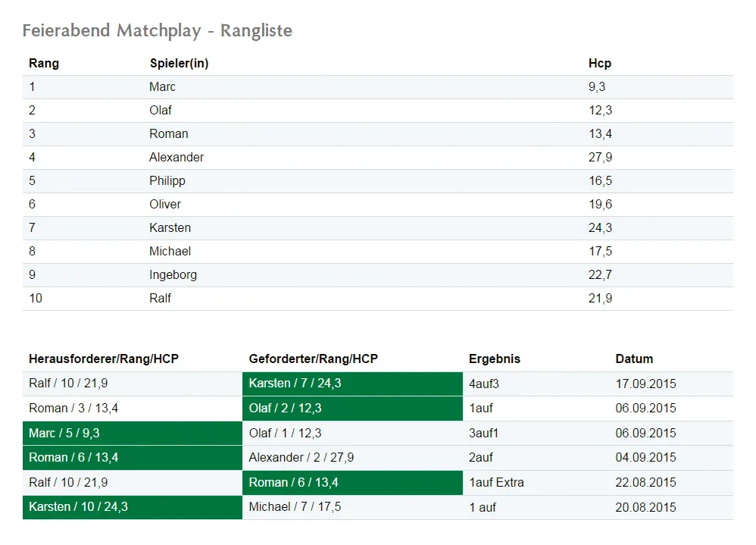
Task: Select Ralf at rank 10
Action: click(160, 299)
